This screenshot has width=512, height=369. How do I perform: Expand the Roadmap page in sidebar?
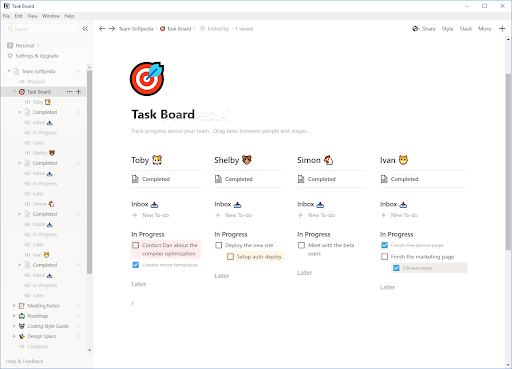pyautogui.click(x=14, y=316)
